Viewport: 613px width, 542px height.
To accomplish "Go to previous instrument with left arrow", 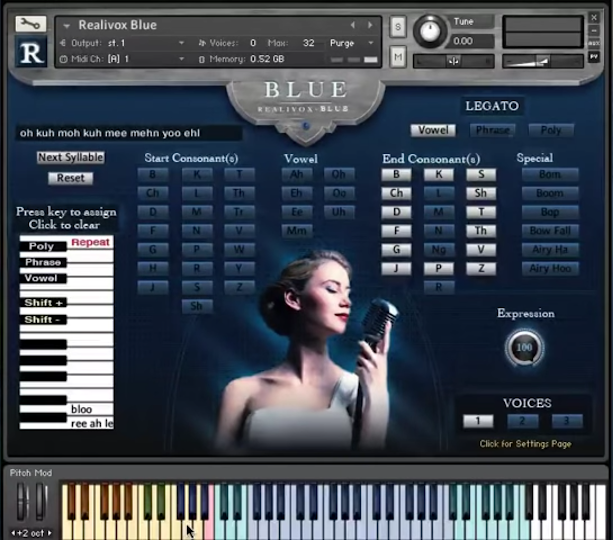I will point(353,25).
